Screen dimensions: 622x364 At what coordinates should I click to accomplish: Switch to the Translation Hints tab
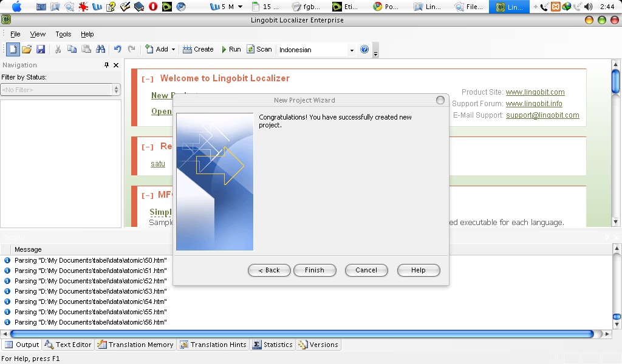(x=213, y=345)
